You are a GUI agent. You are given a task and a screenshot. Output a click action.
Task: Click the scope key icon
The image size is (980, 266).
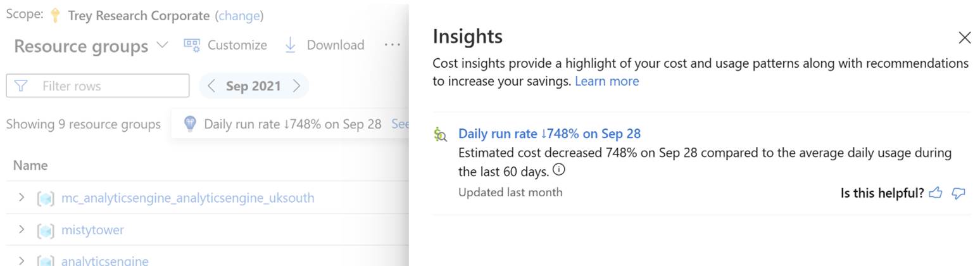[55, 15]
